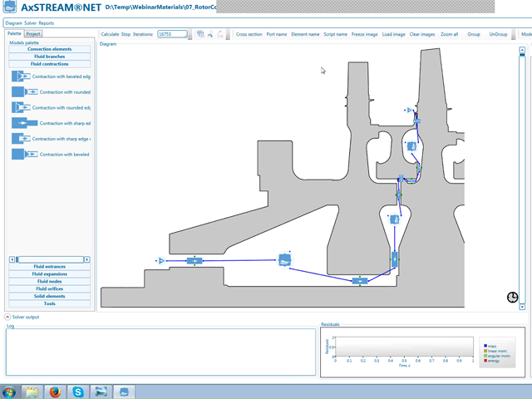Click Zoom all

click(449, 34)
